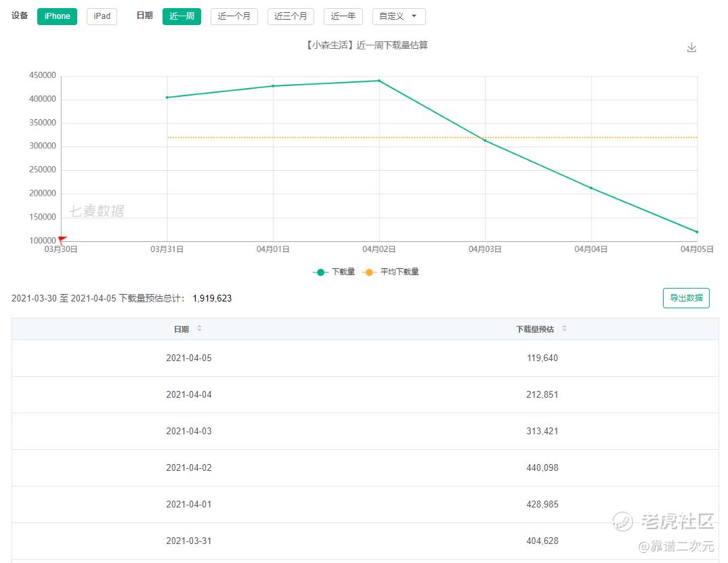Screen dimensions: 728x563
Task: Open the 自定义 date dropdown
Action: 399,16
